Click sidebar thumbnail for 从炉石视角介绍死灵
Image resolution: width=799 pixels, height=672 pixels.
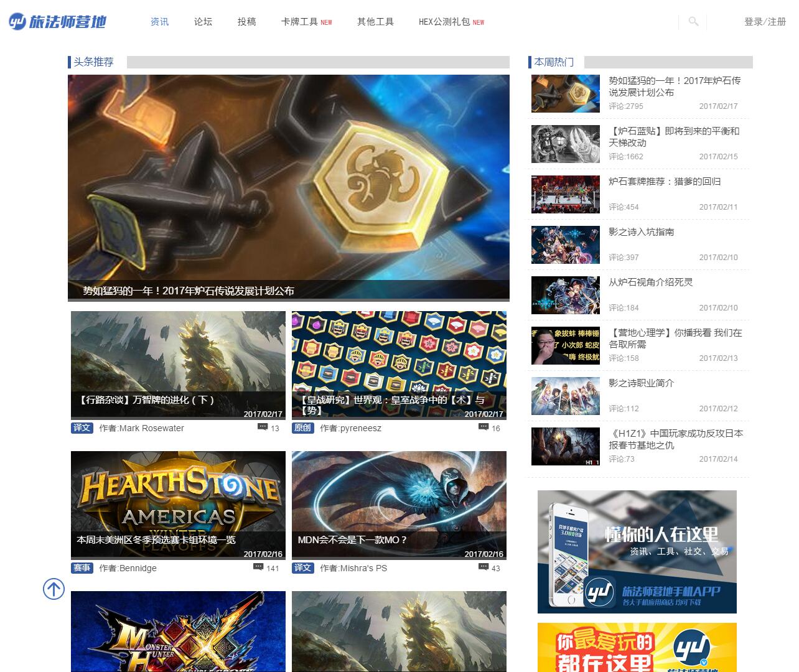[x=566, y=295]
